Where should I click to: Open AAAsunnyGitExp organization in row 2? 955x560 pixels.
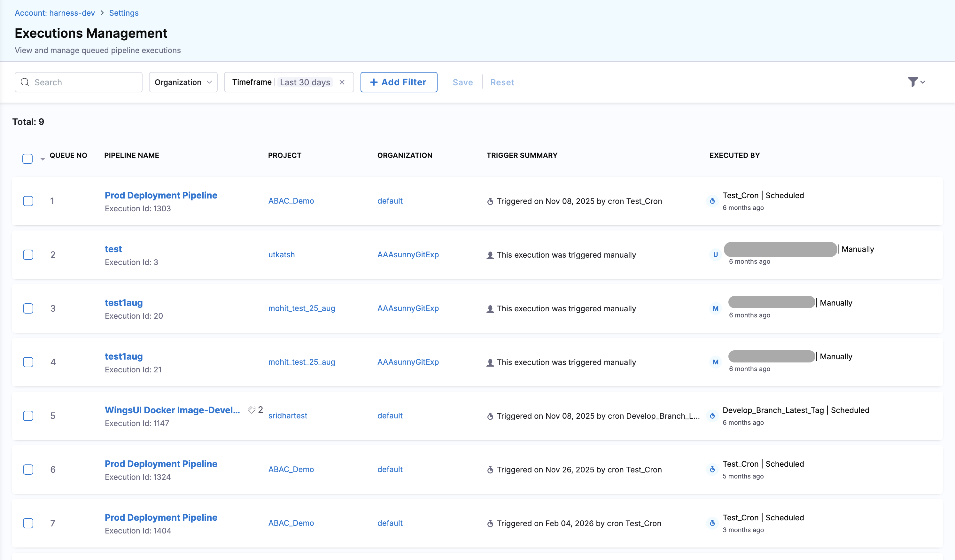point(408,255)
